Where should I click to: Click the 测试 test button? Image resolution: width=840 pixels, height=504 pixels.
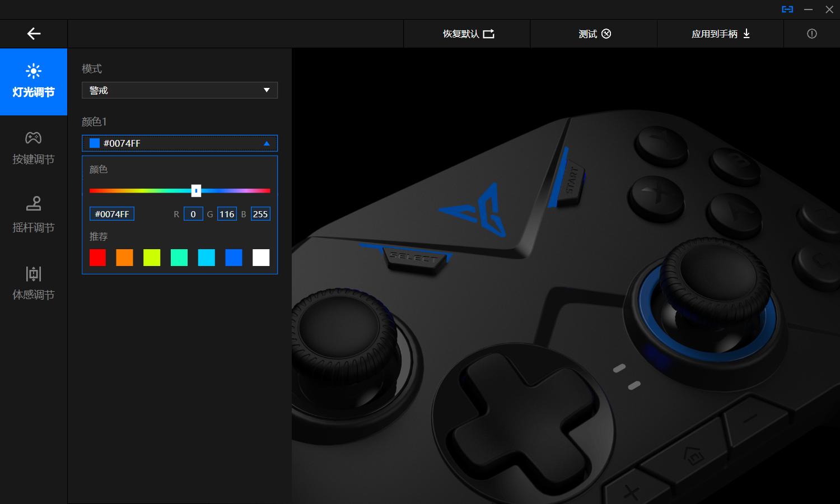click(x=594, y=34)
